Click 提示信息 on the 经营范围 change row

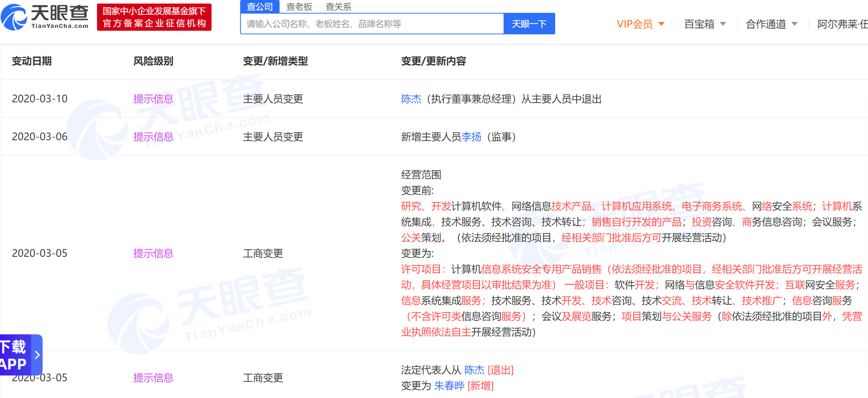153,253
